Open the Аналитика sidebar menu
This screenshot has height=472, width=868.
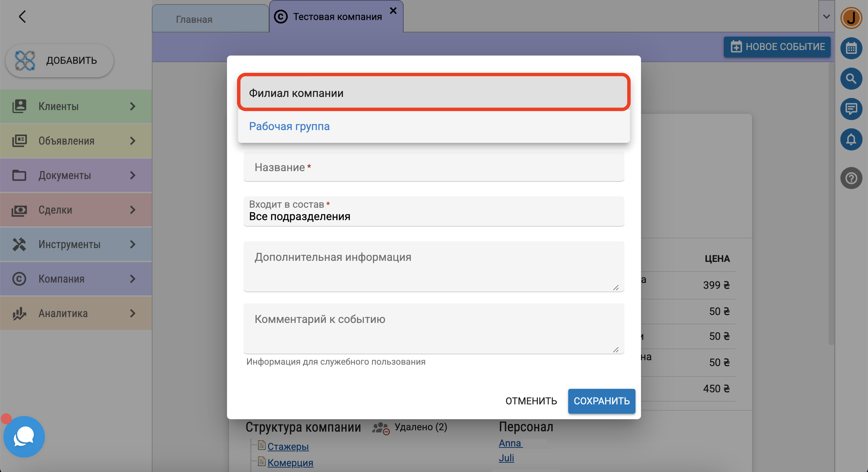click(76, 313)
